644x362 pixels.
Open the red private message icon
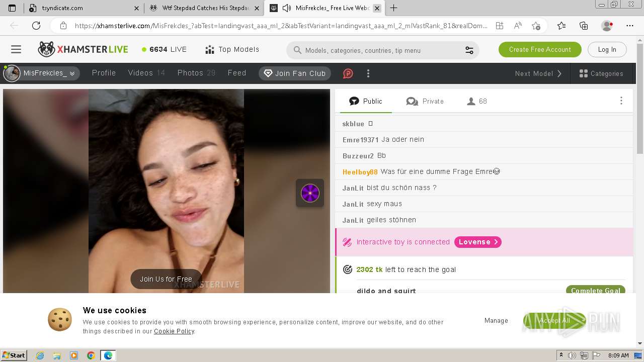(348, 73)
